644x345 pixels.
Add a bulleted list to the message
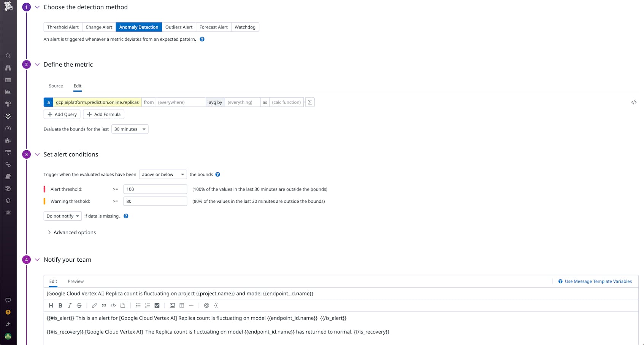pyautogui.click(x=138, y=305)
